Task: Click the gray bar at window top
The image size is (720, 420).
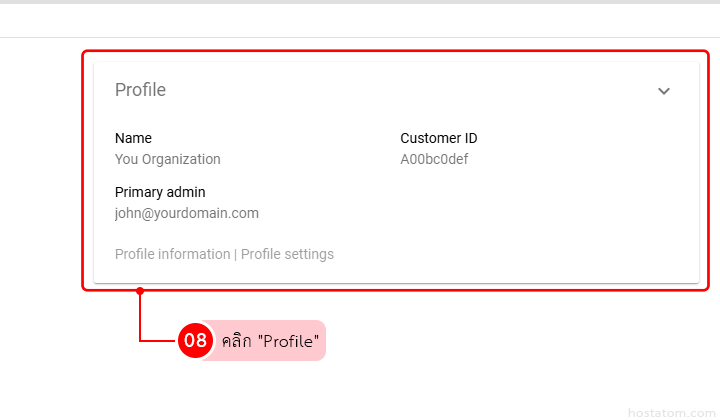Action: [x=360, y=2]
